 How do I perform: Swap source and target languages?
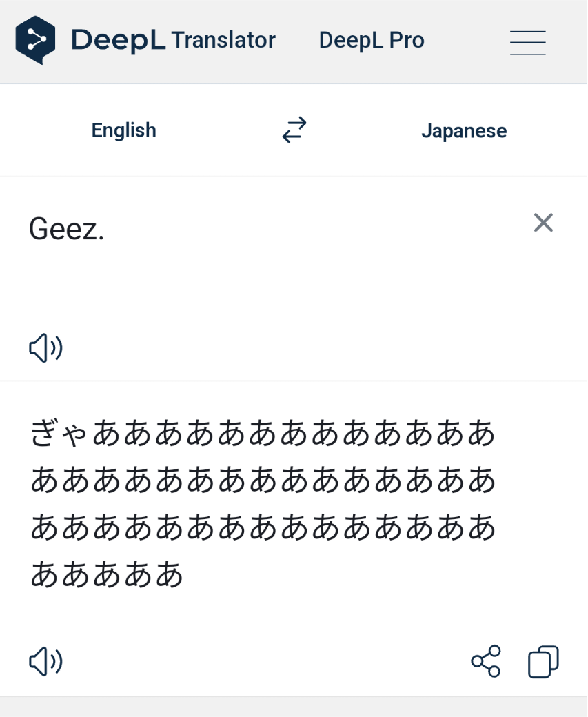(x=294, y=130)
